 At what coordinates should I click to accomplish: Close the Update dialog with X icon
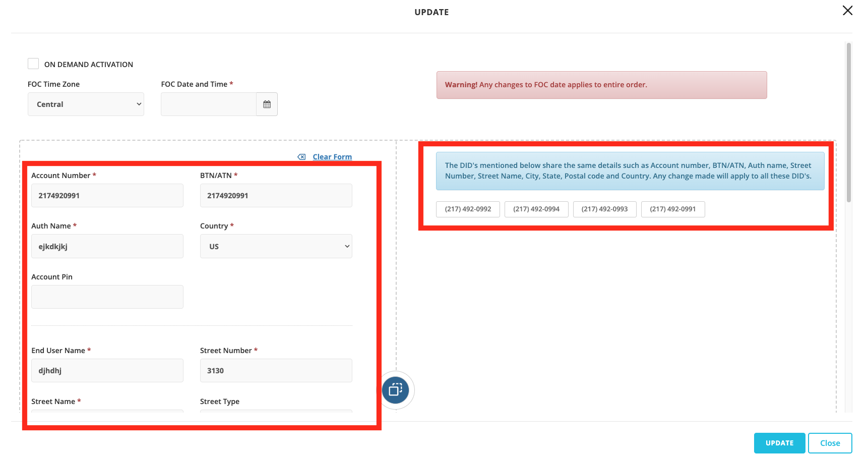coord(847,11)
